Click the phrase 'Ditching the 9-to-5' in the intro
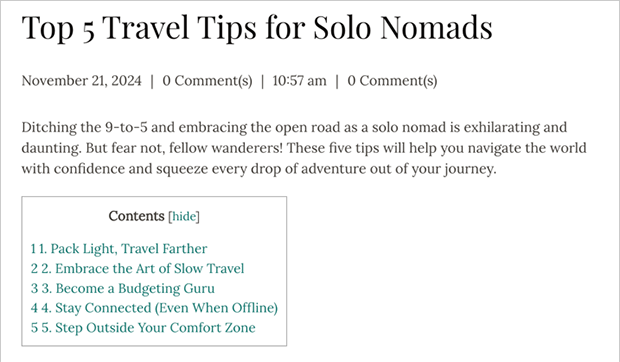The image size is (620, 362). tap(84, 127)
